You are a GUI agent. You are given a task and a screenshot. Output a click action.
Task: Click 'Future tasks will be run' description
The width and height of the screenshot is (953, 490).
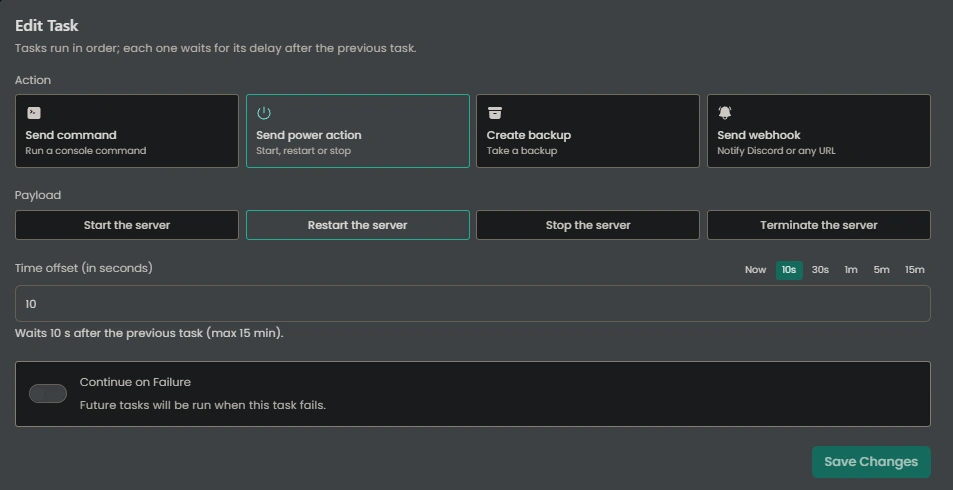click(203, 405)
